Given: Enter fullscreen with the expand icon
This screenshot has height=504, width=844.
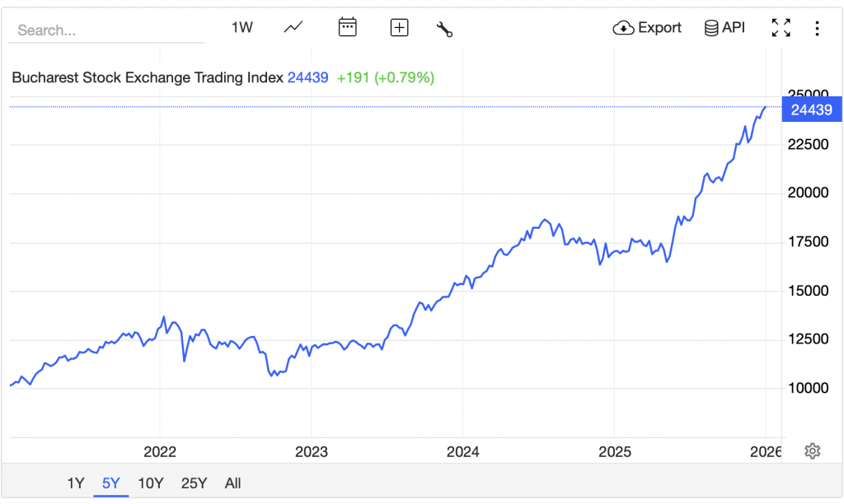Looking at the screenshot, I should point(781,28).
